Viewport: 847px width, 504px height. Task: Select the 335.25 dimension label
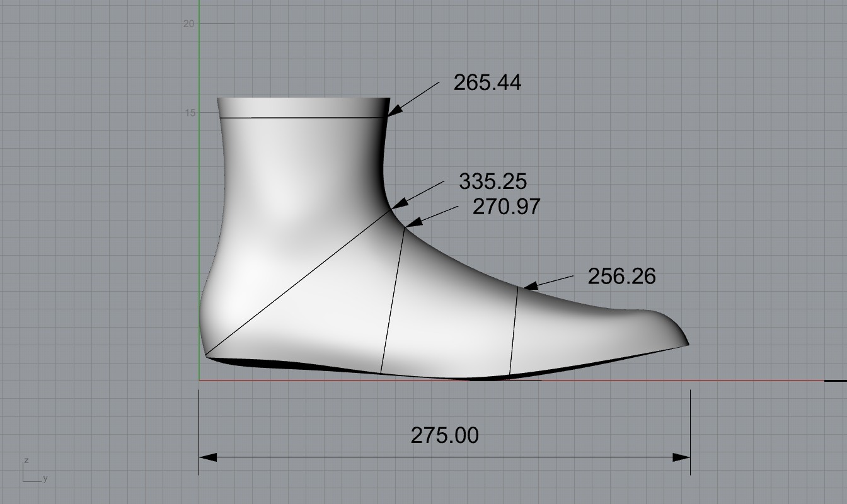coord(492,181)
